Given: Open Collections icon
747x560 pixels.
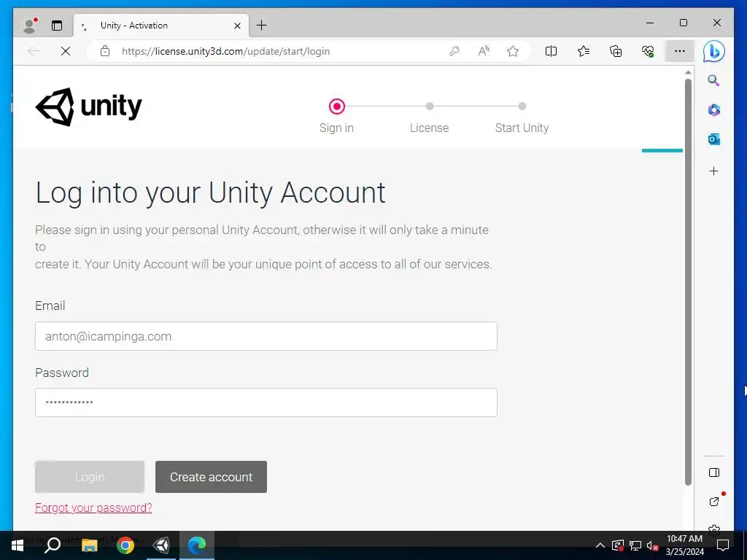Looking at the screenshot, I should coord(616,51).
